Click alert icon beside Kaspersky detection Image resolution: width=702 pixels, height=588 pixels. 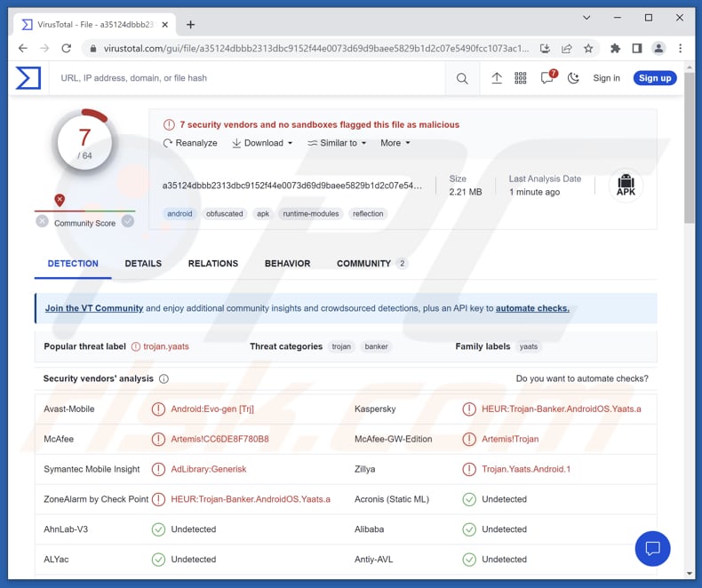[x=469, y=409]
